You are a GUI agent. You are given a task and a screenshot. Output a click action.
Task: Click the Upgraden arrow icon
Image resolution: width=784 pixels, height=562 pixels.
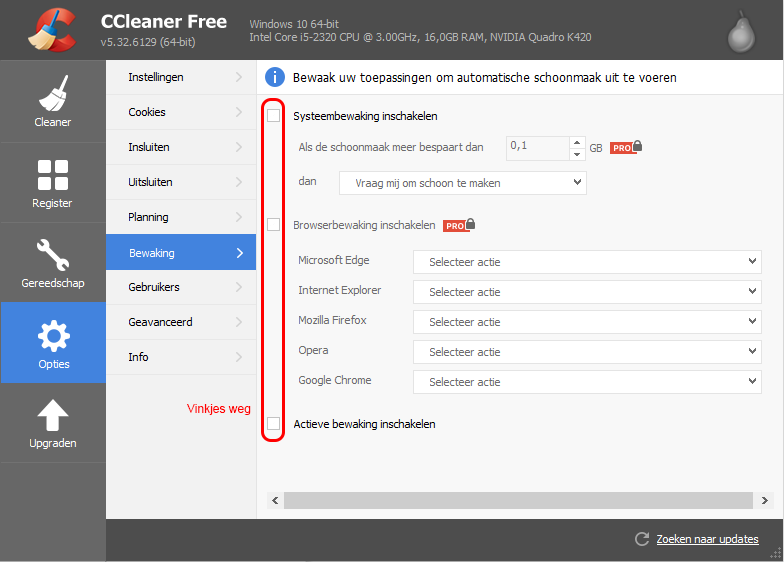coord(52,415)
